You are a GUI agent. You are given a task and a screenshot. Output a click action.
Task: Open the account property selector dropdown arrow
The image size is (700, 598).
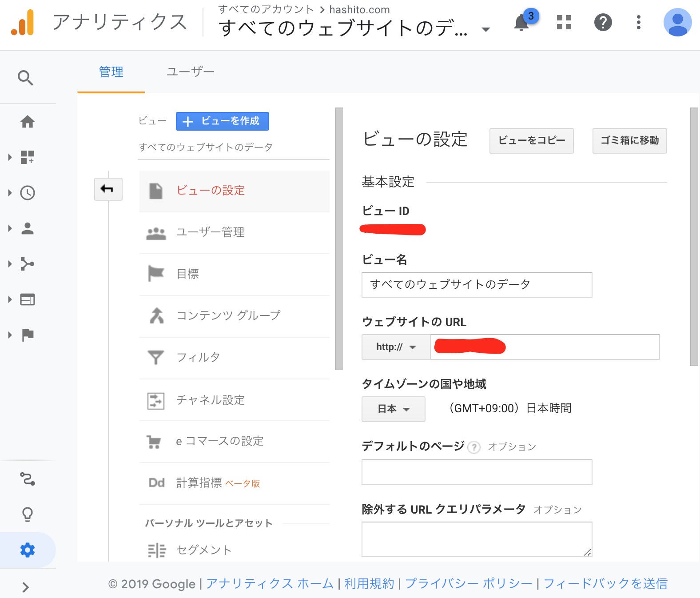click(x=486, y=29)
